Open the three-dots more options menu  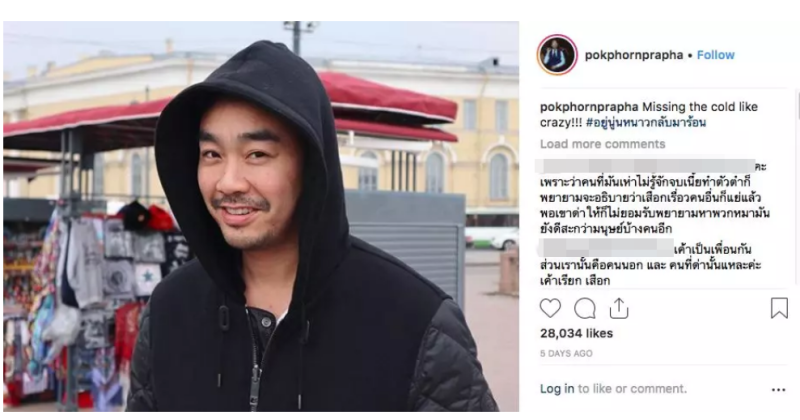coord(779,390)
